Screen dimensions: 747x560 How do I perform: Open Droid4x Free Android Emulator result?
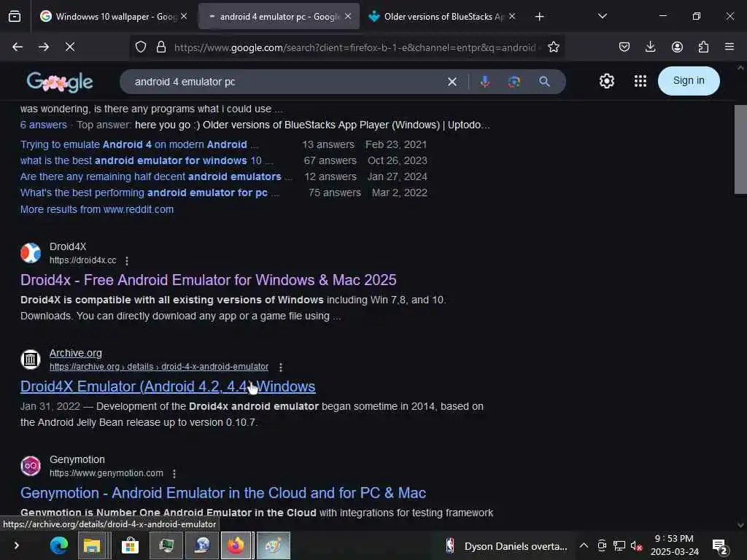click(208, 280)
